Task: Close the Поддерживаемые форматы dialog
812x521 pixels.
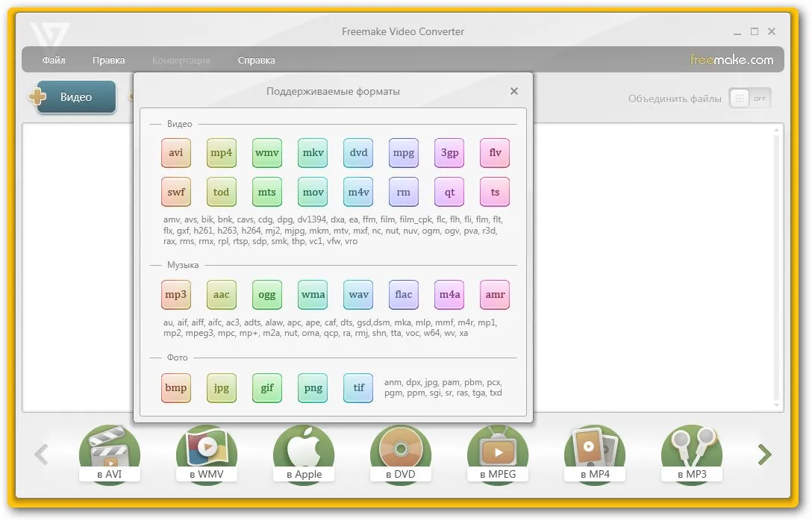Action: [x=513, y=91]
